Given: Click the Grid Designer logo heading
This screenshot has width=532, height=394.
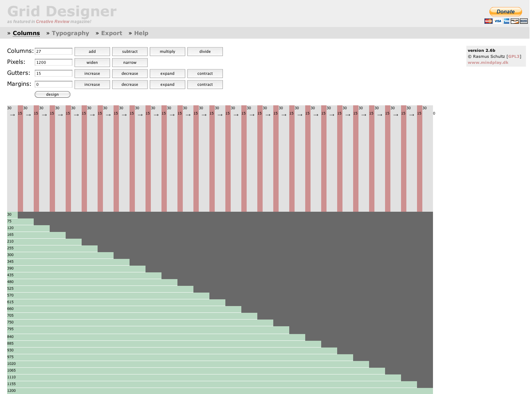Looking at the screenshot, I should (x=62, y=11).
